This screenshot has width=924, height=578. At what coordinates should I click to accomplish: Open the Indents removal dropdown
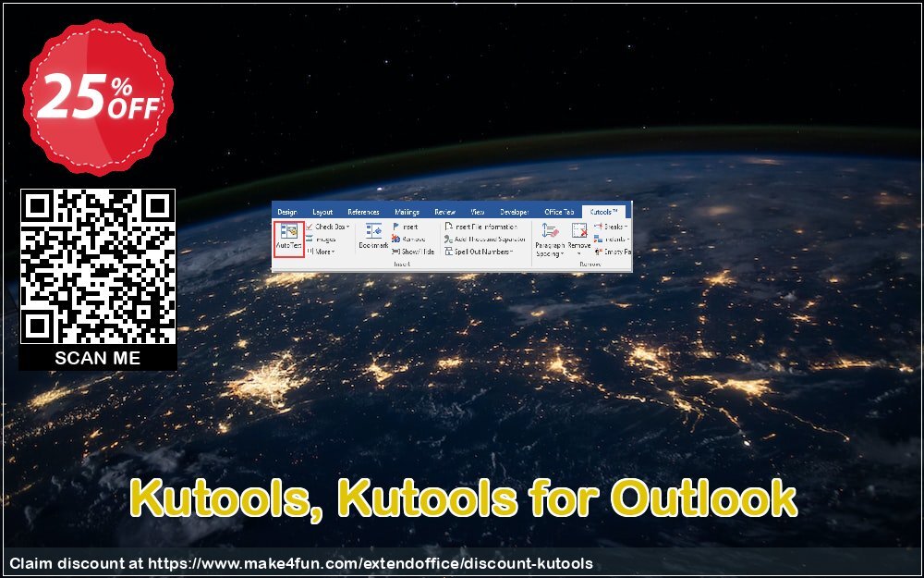[612, 239]
